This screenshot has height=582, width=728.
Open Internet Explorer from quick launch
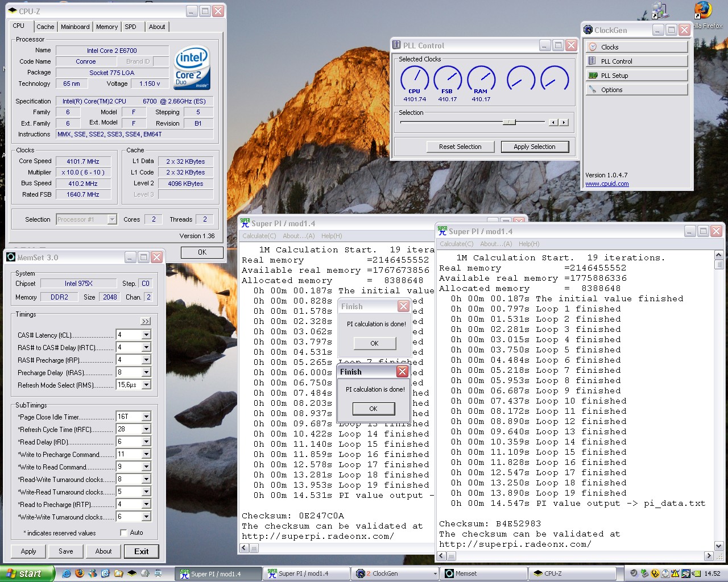click(67, 573)
